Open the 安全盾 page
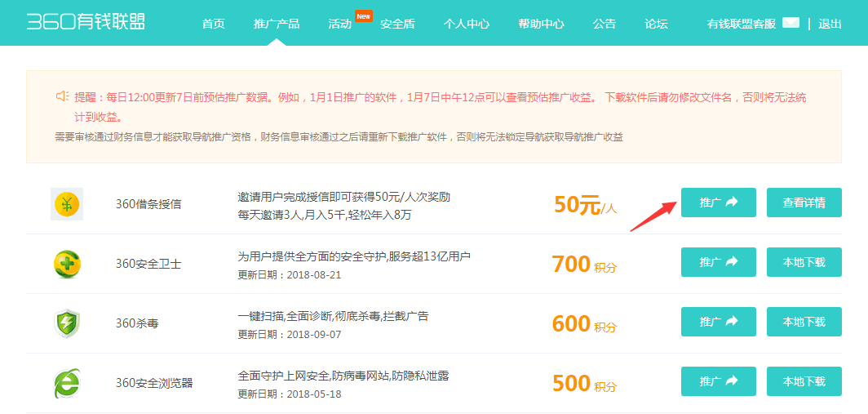The width and height of the screenshot is (868, 414). [x=397, y=24]
